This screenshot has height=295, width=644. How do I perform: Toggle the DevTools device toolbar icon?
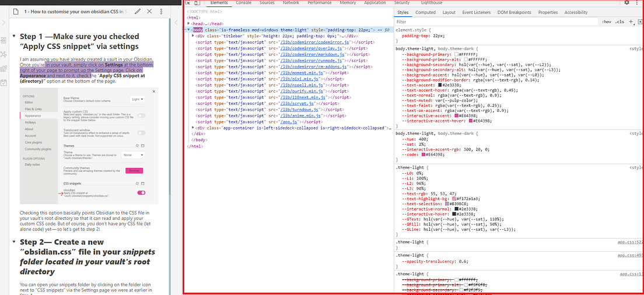(197, 3)
